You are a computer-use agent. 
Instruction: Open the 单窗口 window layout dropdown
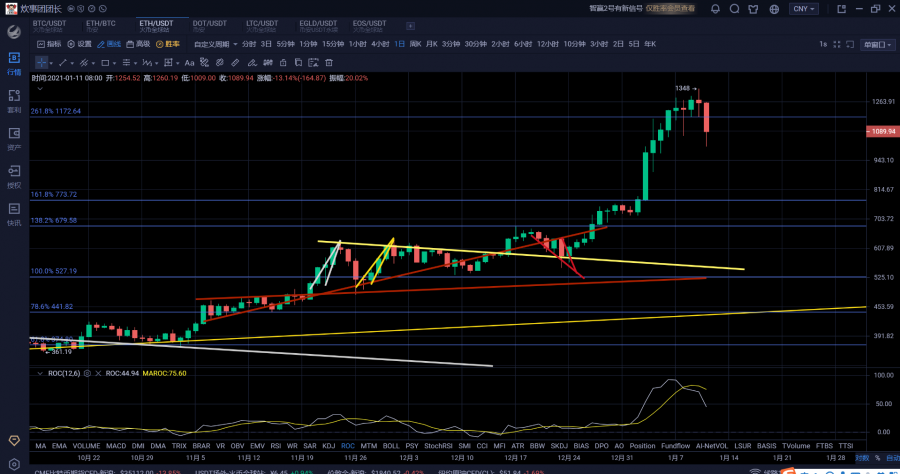[x=877, y=44]
